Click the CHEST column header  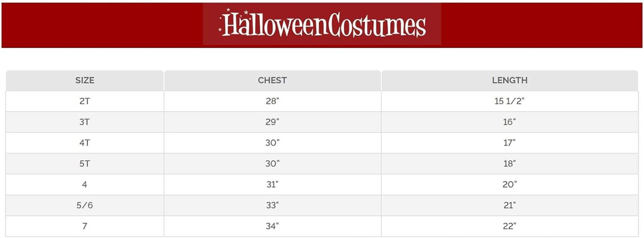[272, 81]
